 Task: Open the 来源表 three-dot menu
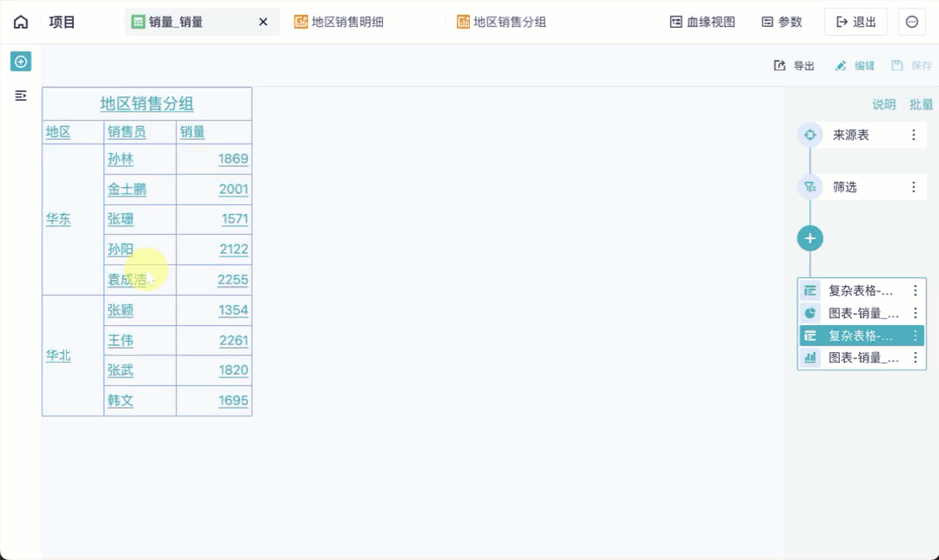click(914, 135)
